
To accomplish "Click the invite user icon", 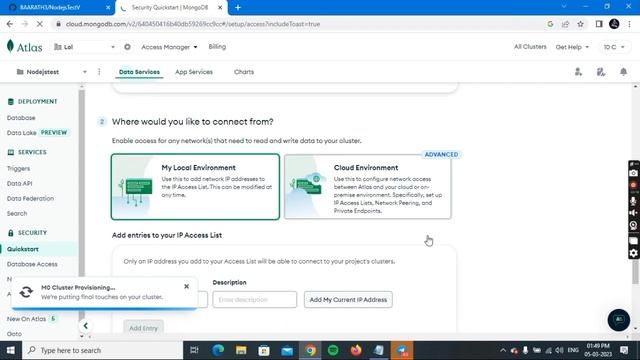I will point(578,72).
